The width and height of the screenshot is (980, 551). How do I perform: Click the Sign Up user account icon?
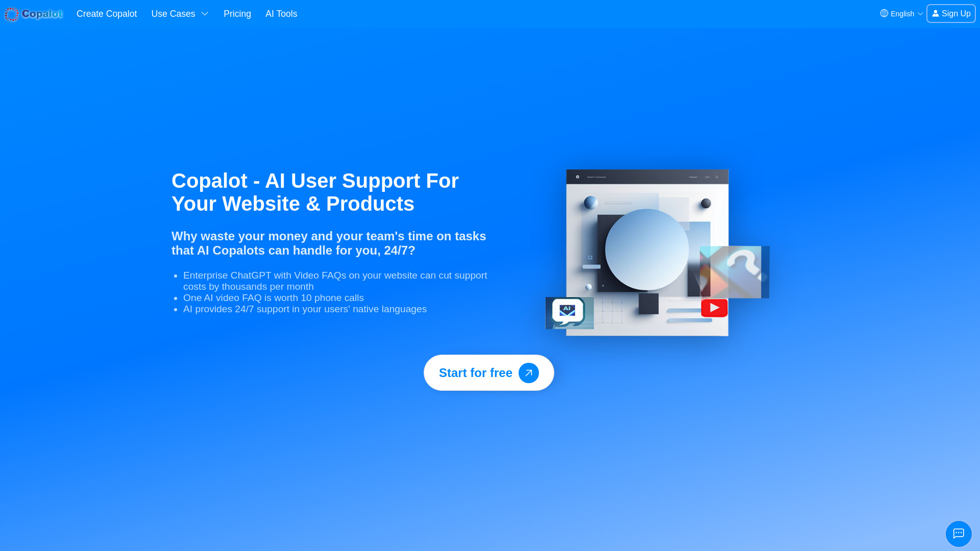pos(936,13)
